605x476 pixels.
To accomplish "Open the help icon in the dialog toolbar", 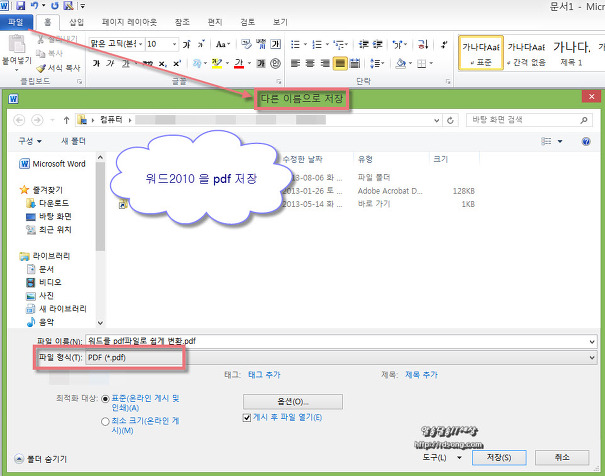I will [587, 141].
